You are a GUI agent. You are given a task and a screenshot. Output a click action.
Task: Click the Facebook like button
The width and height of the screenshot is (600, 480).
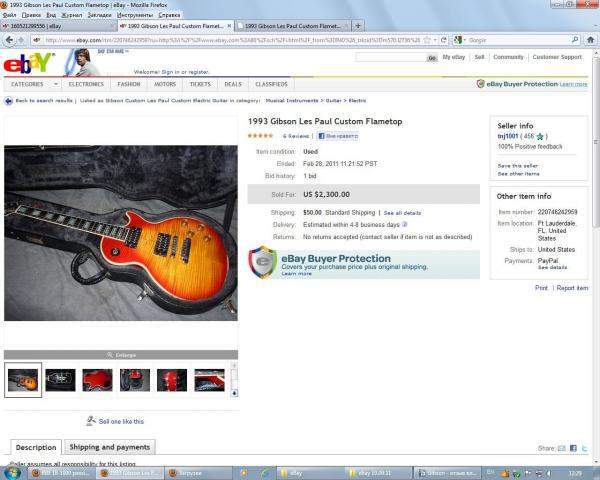pos(338,136)
